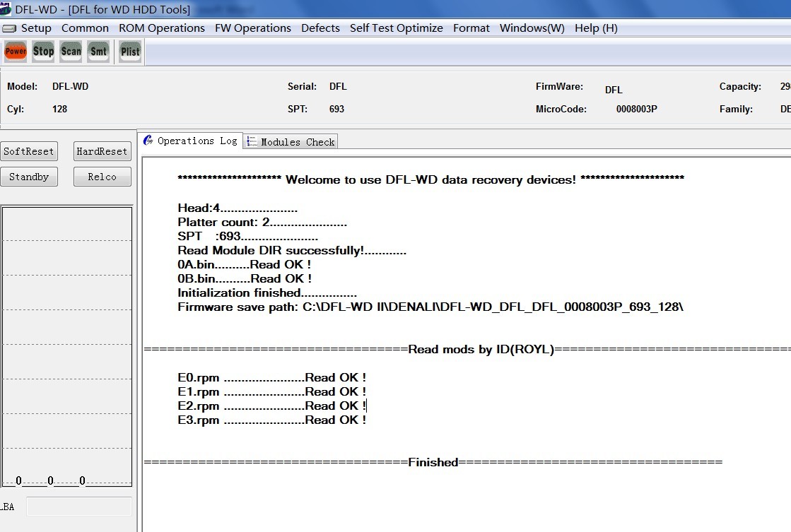Open the Self Test Optimize menu
Image resolution: width=791 pixels, height=532 pixels.
[397, 28]
